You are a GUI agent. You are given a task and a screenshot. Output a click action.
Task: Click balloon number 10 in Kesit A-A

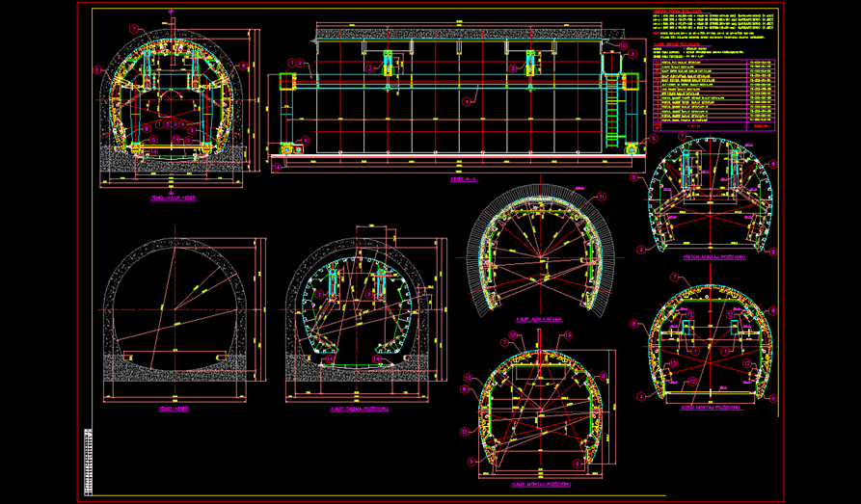(622, 45)
